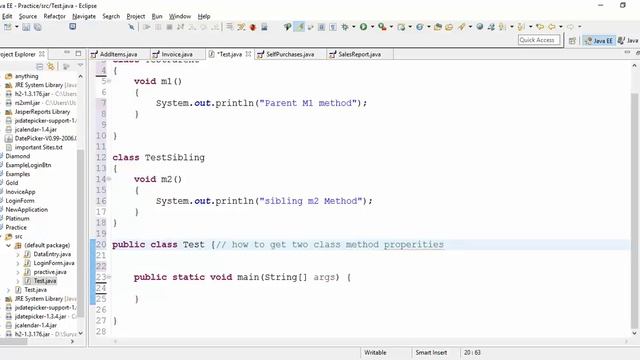Select the Diamond project
The width and height of the screenshot is (640, 360).
(18, 156)
